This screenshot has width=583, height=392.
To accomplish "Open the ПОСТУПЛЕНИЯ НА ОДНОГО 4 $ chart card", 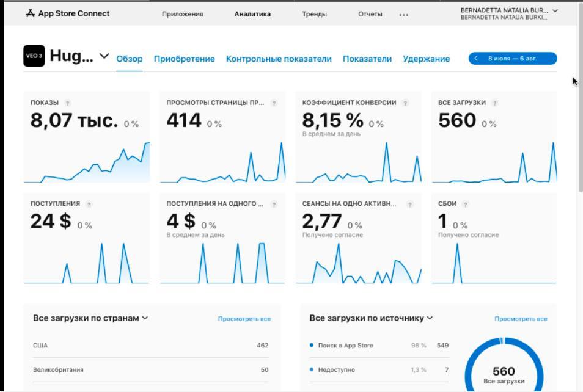I will tap(222, 238).
